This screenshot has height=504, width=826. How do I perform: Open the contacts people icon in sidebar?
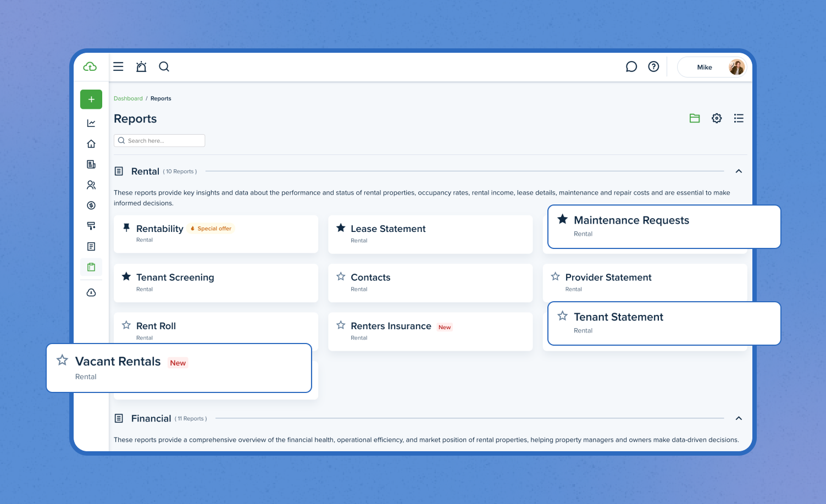click(91, 185)
